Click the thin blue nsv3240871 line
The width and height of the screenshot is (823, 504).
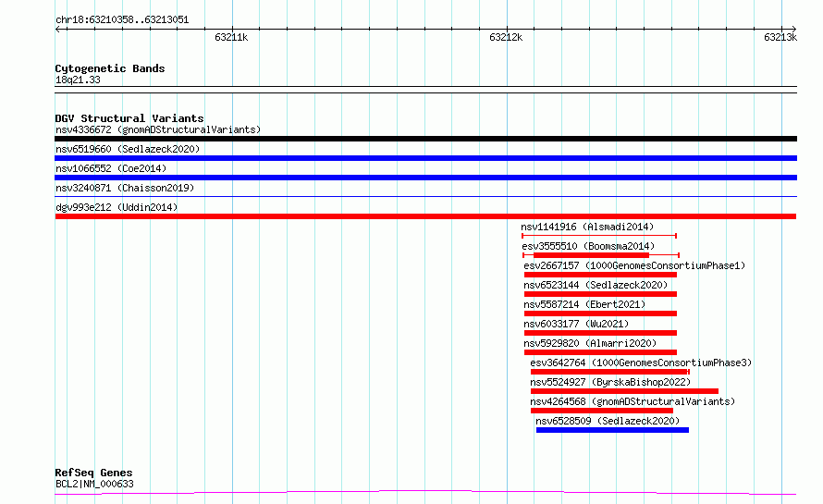point(425,197)
